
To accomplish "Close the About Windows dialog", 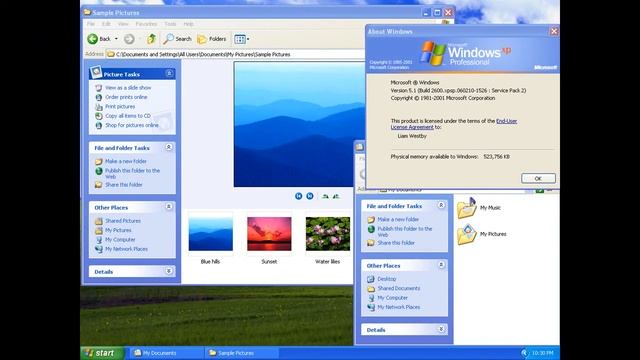I will (x=554, y=31).
